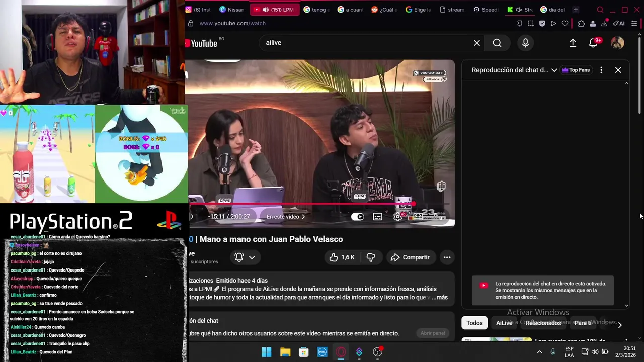
Task: Show more filter chips with right arrow
Action: 620,325
